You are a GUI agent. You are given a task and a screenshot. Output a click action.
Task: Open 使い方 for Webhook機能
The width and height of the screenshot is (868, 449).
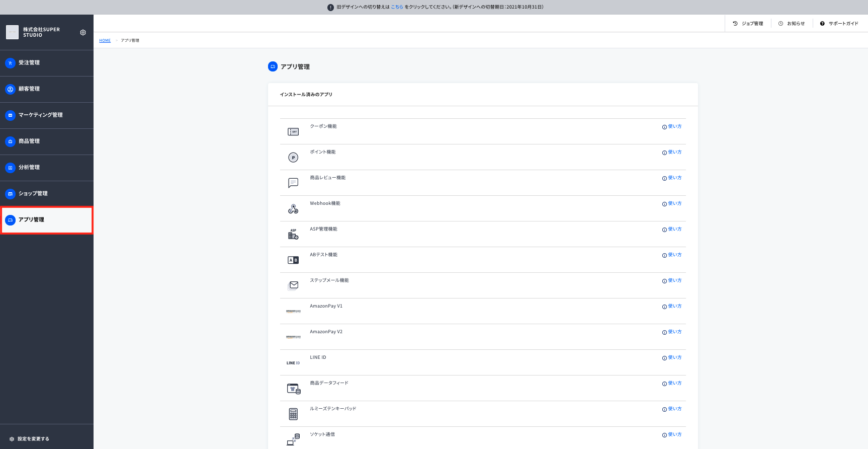(x=672, y=204)
